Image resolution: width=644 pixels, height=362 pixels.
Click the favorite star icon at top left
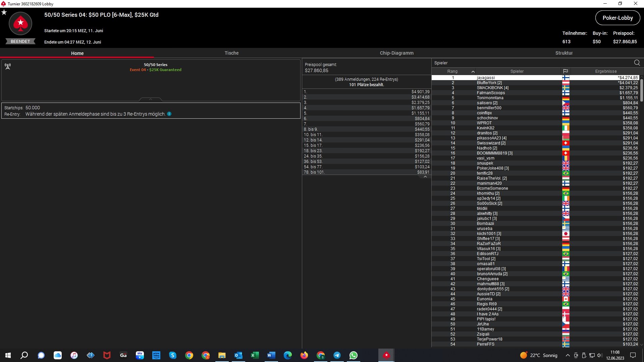point(4,12)
